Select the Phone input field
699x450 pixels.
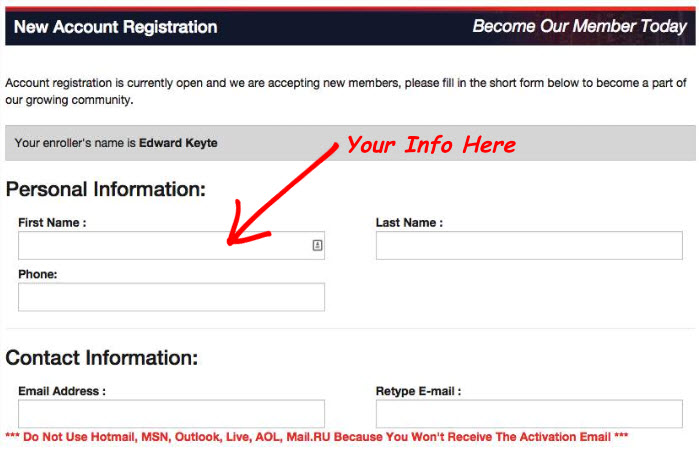pos(171,297)
